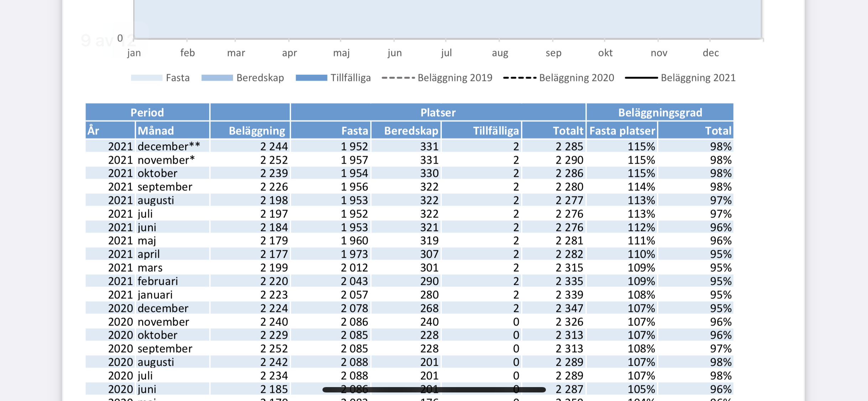Click fasta value 1 960
This screenshot has width=868, height=401.
pos(355,241)
